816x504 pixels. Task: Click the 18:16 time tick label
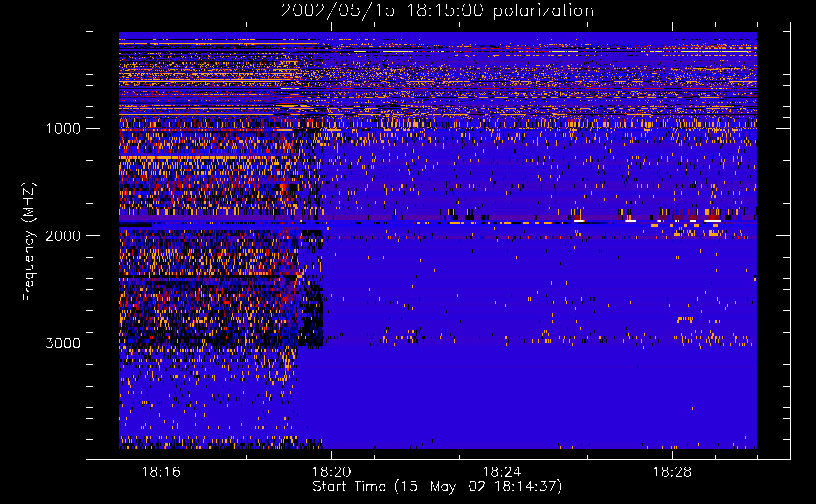tap(161, 472)
